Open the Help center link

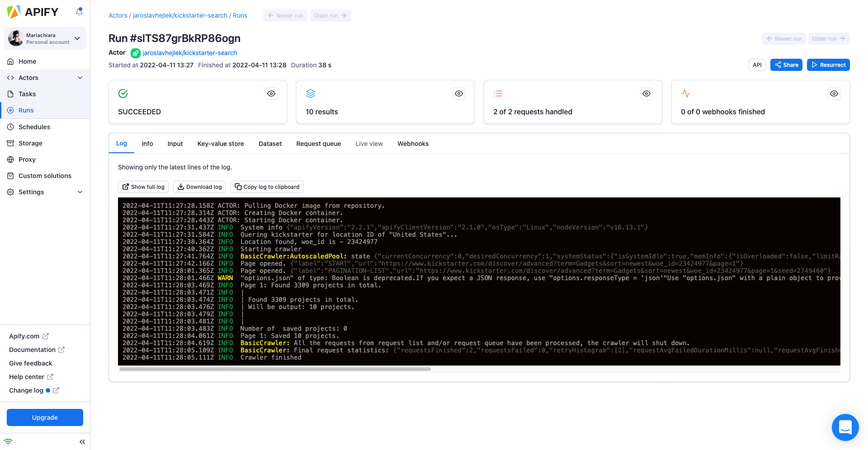click(31, 377)
